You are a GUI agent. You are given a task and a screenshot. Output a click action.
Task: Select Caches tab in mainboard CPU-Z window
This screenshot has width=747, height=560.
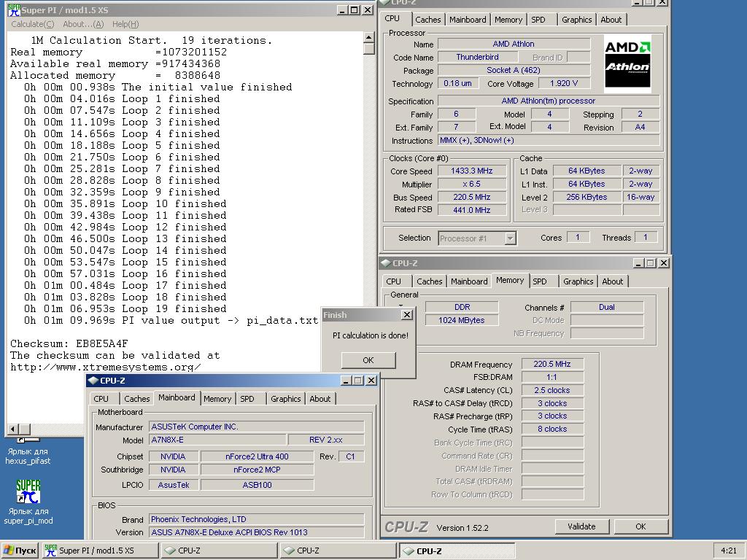pyautogui.click(x=136, y=399)
